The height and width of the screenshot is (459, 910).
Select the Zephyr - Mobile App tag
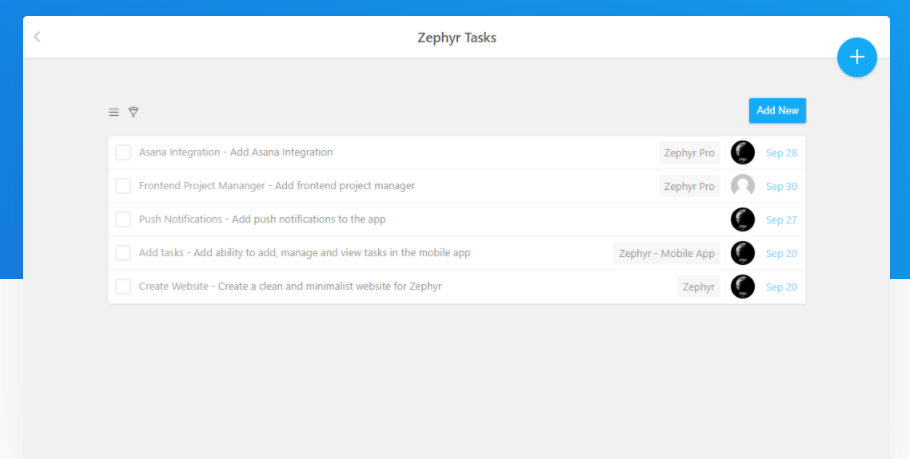tap(666, 253)
